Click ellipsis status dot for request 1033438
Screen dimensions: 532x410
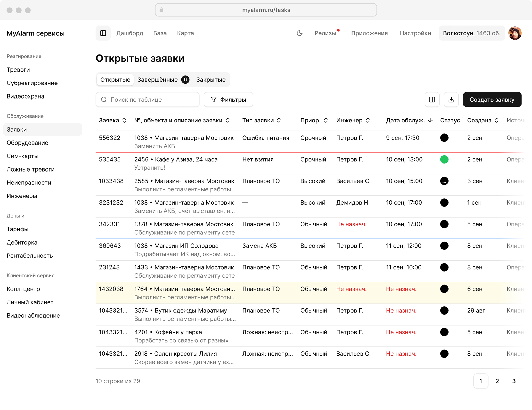444,181
